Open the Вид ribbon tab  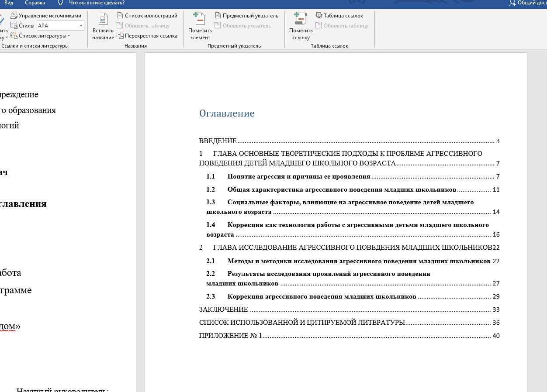[9, 3]
